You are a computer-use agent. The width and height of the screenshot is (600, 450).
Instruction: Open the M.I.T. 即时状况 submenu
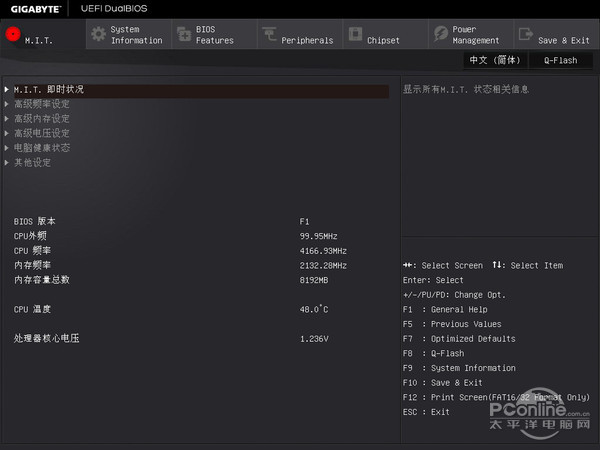click(x=49, y=90)
